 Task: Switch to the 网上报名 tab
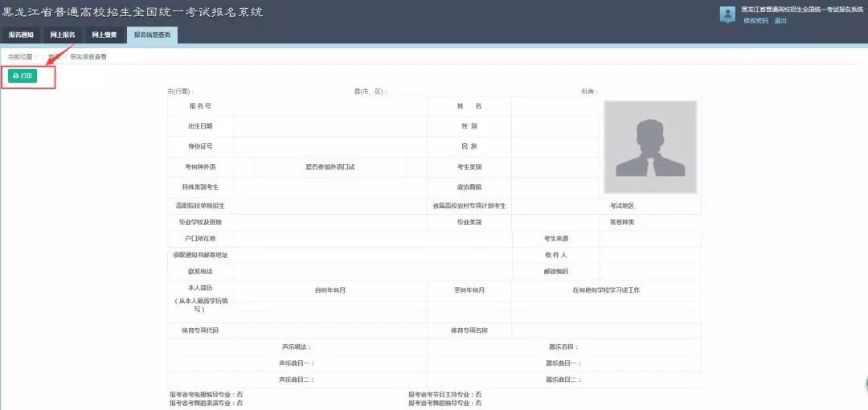[63, 35]
